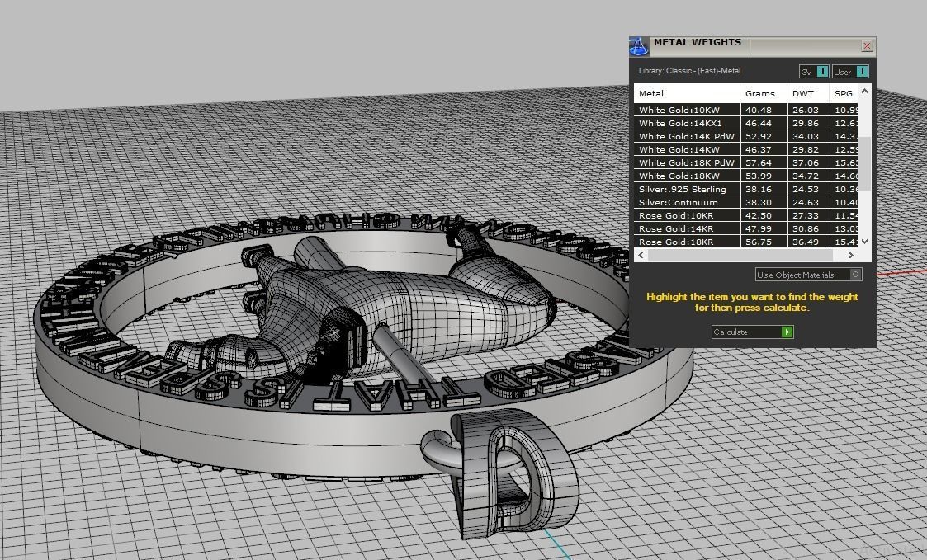Click the Calculate button

coord(752,332)
